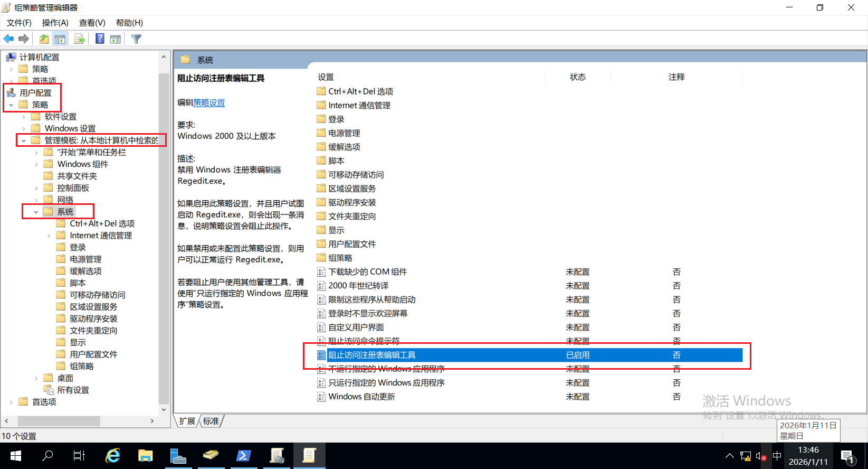This screenshot has height=469, width=868.
Task: Click the 中 input method indicator
Action: click(777, 456)
